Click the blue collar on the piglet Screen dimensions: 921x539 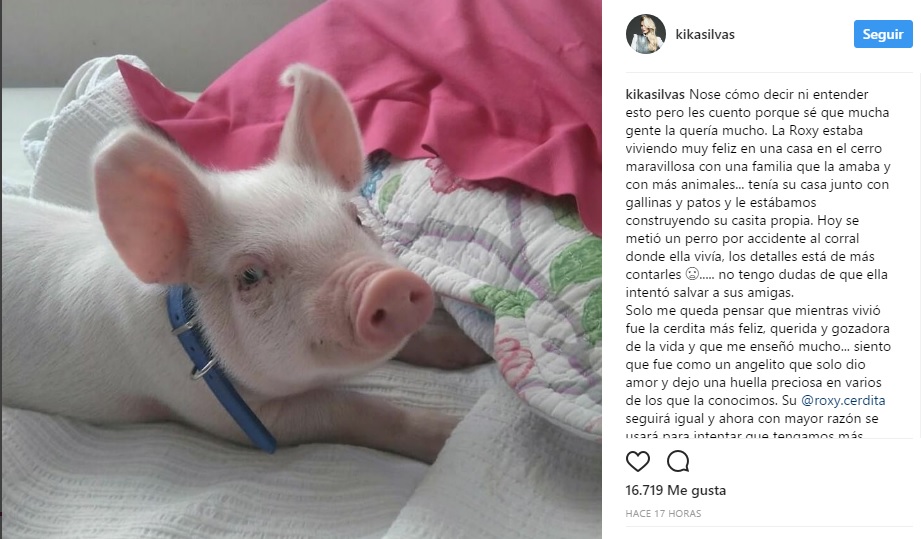(216, 368)
